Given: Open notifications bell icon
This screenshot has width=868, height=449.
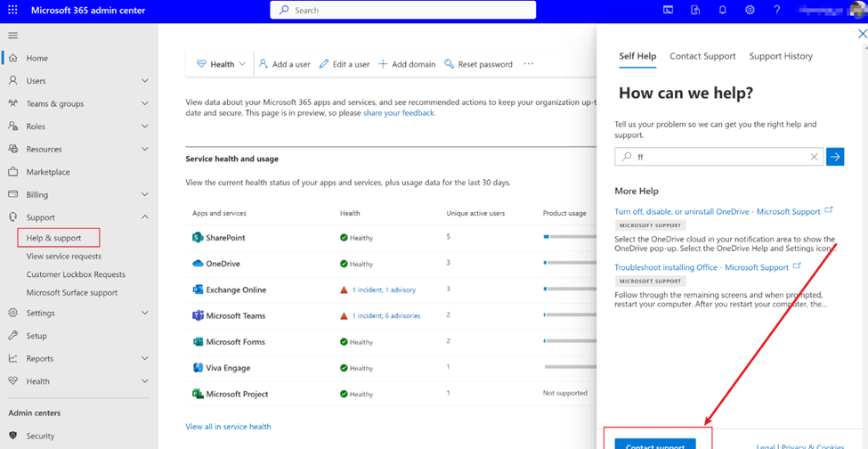Looking at the screenshot, I should (722, 10).
